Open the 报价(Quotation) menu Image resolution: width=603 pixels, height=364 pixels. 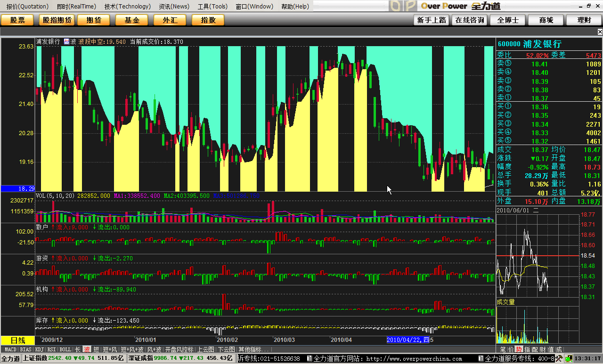27,6
